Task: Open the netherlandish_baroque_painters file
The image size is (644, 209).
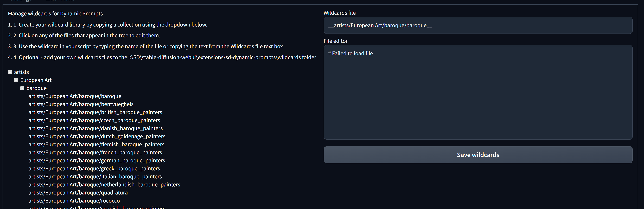Action: pyautogui.click(x=104, y=184)
